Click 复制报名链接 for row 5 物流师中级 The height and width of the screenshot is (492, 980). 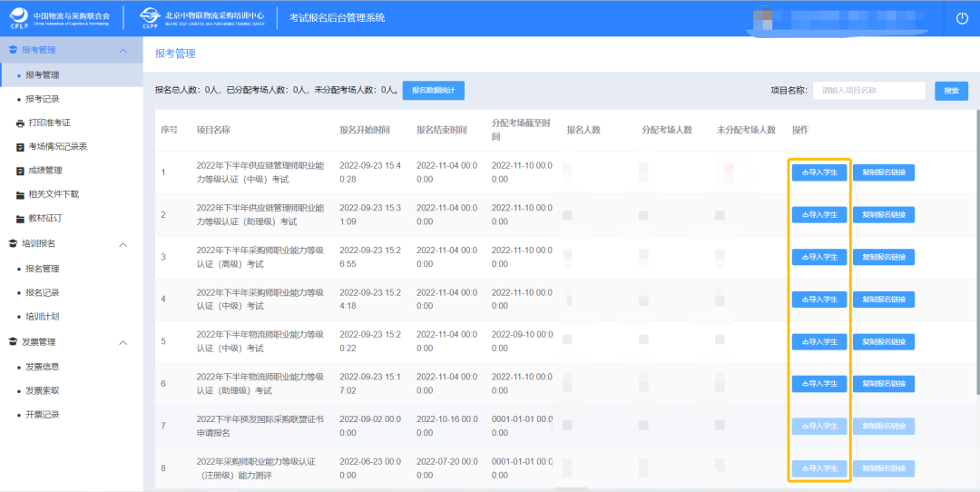884,342
